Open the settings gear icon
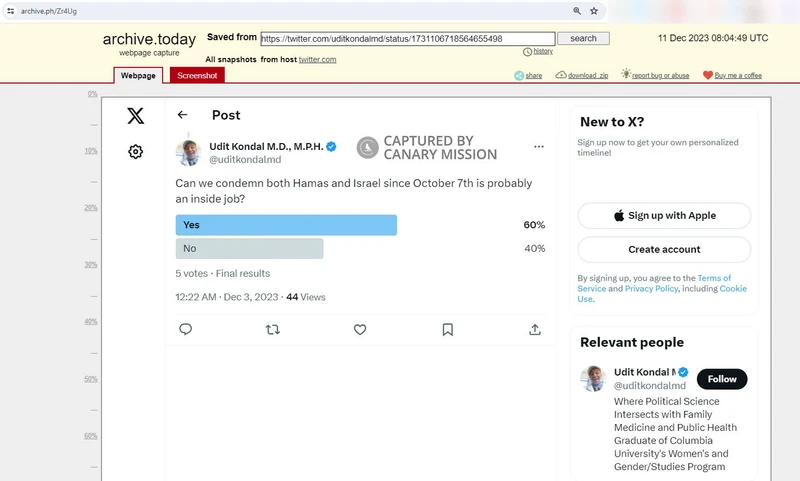800x481 pixels. [x=136, y=152]
